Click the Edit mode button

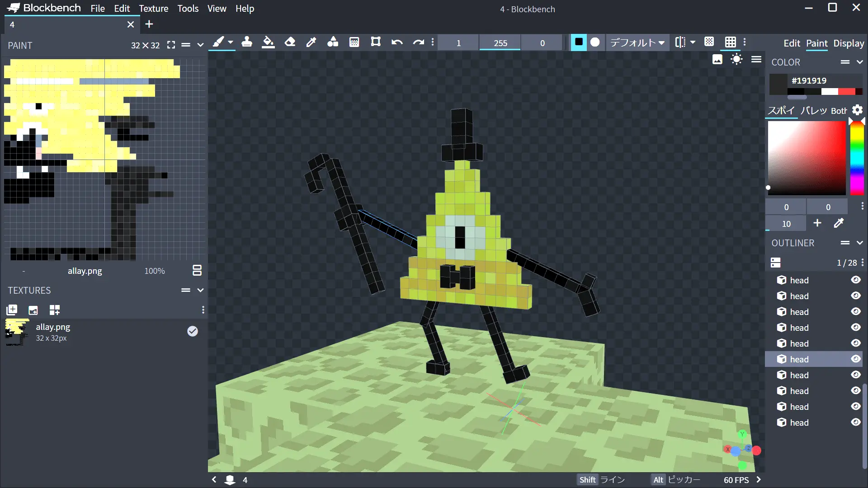click(792, 43)
